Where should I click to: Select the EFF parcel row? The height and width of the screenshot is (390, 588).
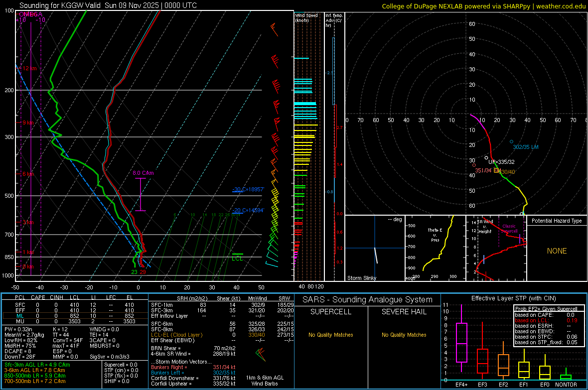pyautogui.click(x=75, y=310)
